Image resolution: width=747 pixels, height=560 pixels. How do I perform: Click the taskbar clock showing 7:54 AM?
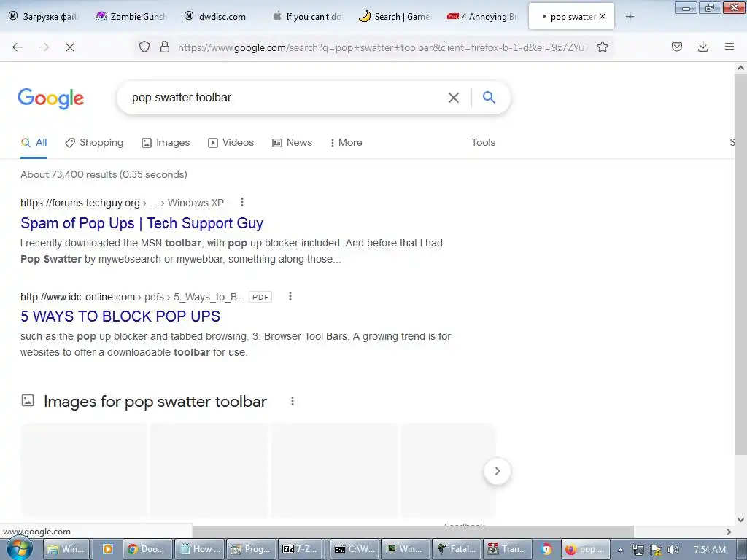710,550
